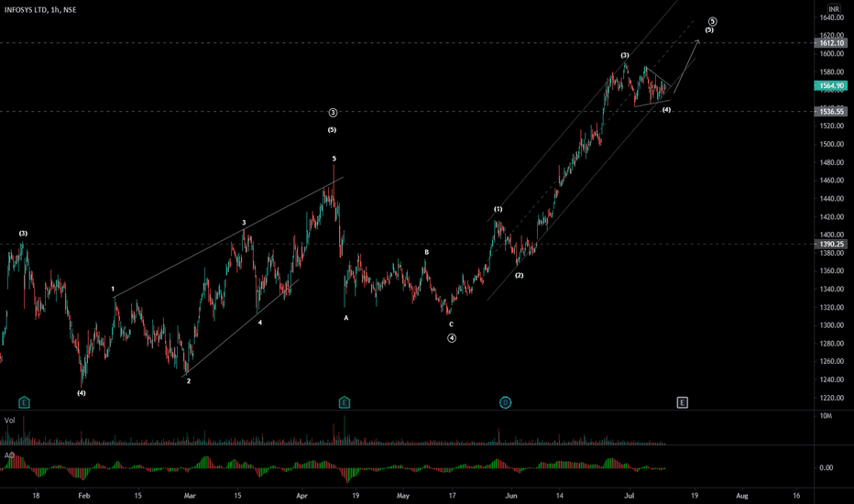Click the AO indicator label
Viewport: 854px width, 504px height.
9,455
